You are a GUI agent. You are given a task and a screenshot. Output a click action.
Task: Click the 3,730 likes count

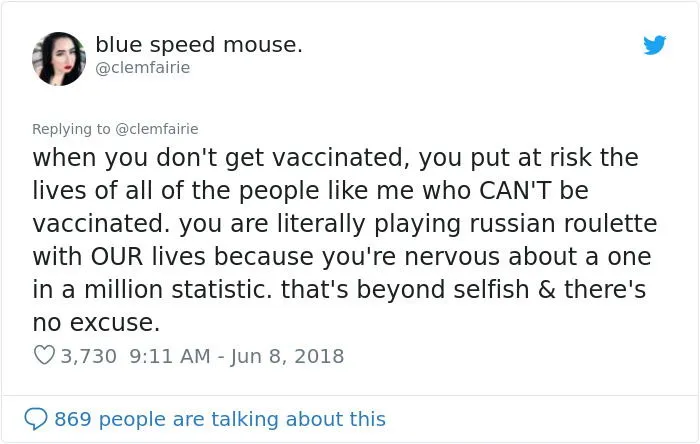click(89, 356)
